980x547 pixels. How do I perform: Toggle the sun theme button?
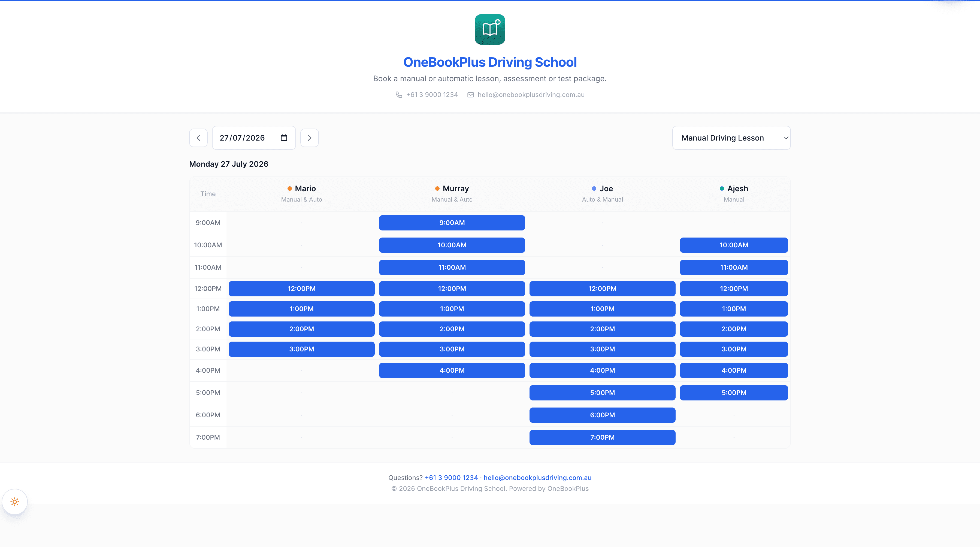[15, 502]
